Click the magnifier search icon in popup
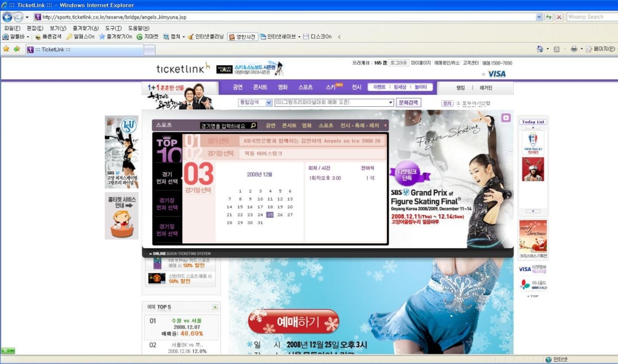The width and height of the screenshot is (618, 364). point(253,126)
